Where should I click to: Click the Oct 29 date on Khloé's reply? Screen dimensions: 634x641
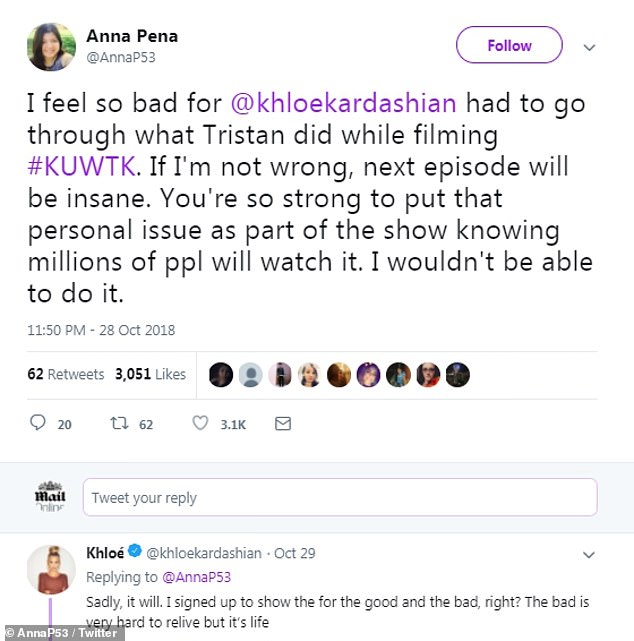[x=294, y=553]
